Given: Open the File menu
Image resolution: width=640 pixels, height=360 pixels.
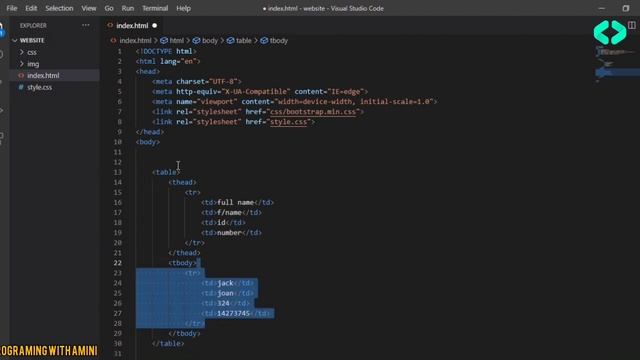Looking at the screenshot, I should (12, 8).
